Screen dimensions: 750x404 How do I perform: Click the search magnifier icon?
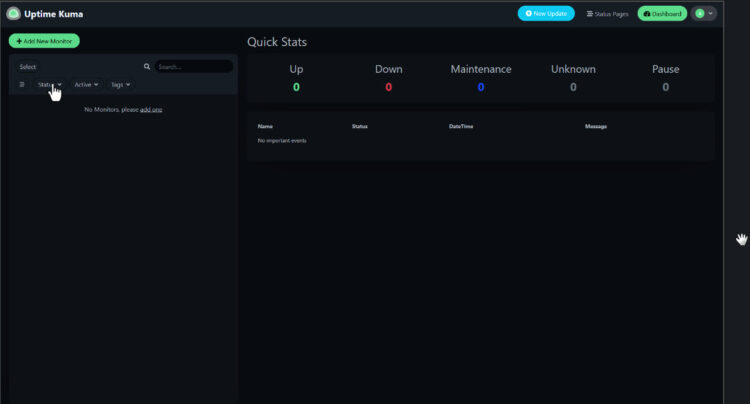tap(147, 67)
